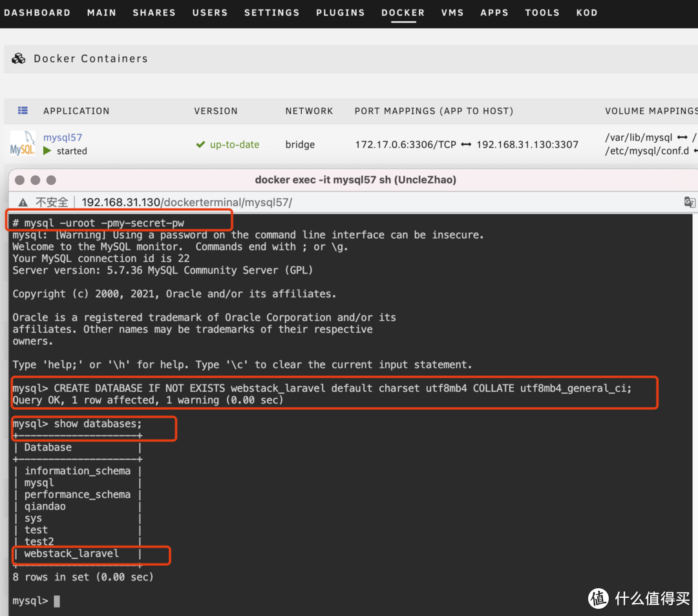This screenshot has height=616, width=698.
Task: Open the APPS tab
Action: [494, 12]
